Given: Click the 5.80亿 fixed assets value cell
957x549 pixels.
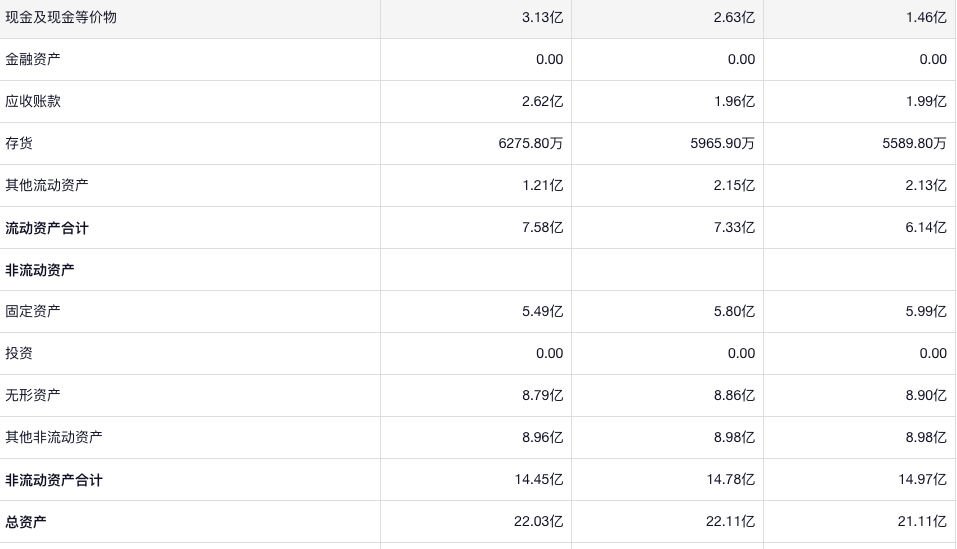Looking at the screenshot, I should point(734,311).
